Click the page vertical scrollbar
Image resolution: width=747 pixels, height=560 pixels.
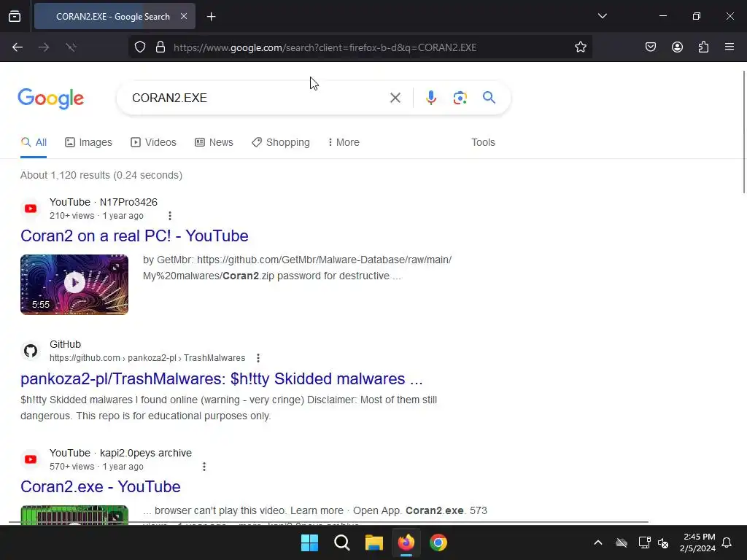[x=744, y=132]
